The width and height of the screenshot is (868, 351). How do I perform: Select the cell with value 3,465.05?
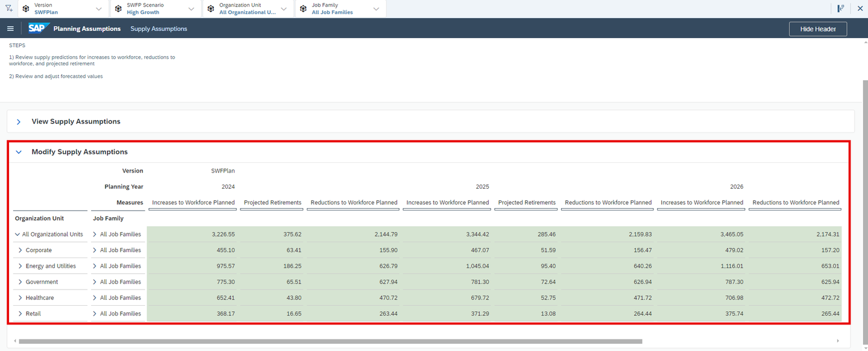702,235
